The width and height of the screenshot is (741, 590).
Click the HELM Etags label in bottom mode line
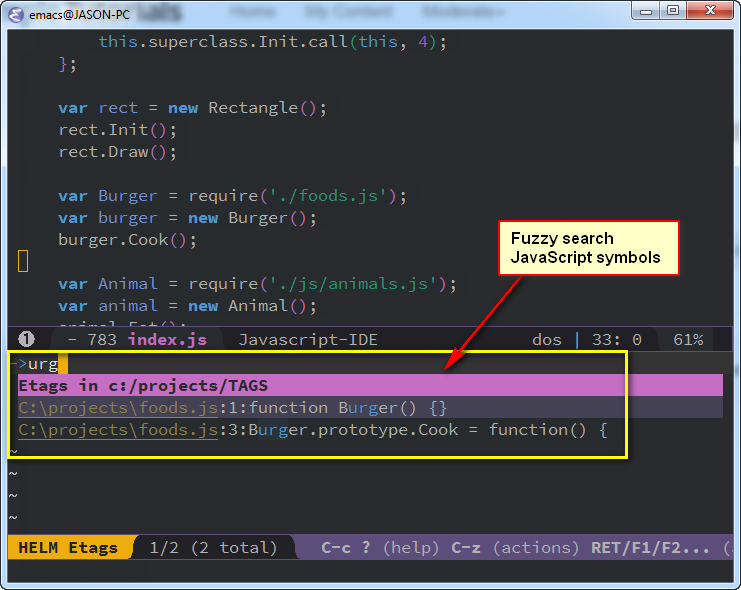65,548
